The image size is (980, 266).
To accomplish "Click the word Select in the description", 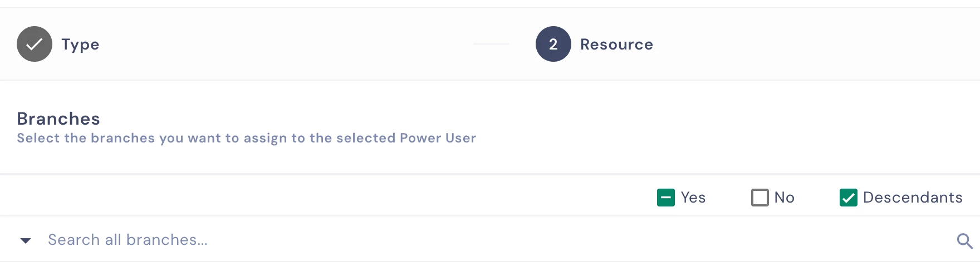I will [x=38, y=138].
